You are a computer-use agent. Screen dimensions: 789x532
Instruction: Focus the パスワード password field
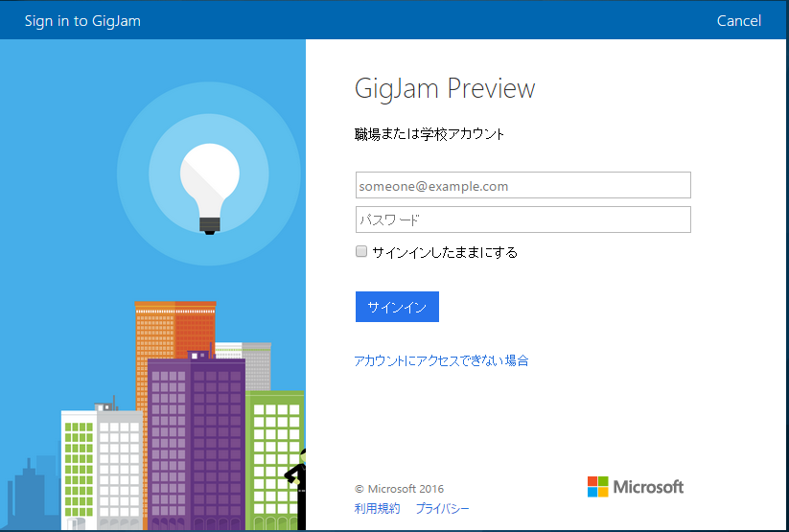pos(522,220)
